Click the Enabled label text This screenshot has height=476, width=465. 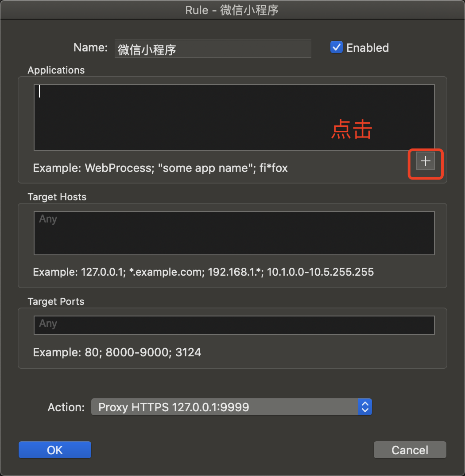coord(367,48)
